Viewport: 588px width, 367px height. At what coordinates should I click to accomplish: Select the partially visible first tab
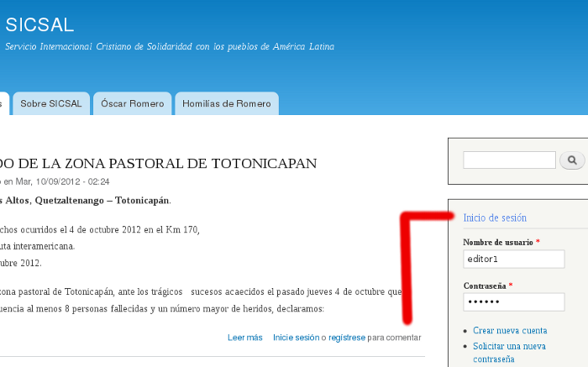click(x=3, y=104)
